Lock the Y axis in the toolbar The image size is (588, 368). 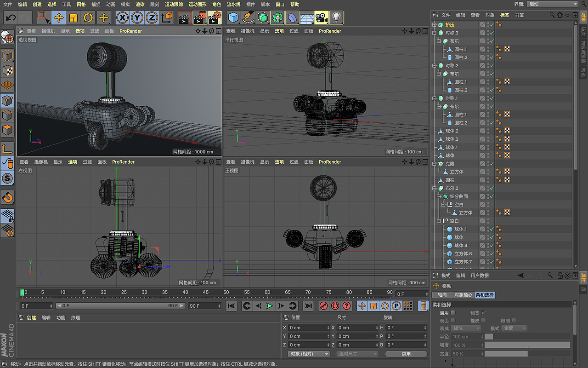(x=136, y=17)
